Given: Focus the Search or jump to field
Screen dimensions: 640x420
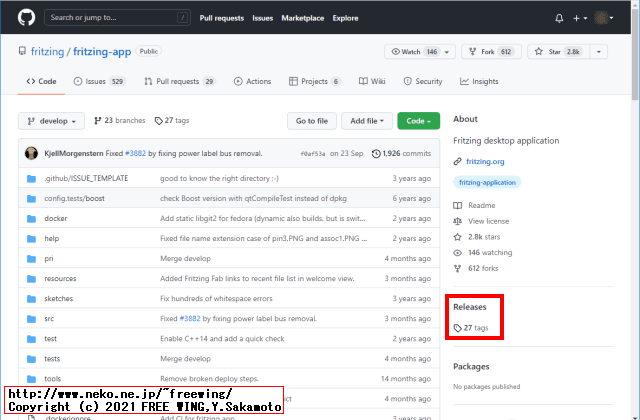Looking at the screenshot, I should coord(117,18).
